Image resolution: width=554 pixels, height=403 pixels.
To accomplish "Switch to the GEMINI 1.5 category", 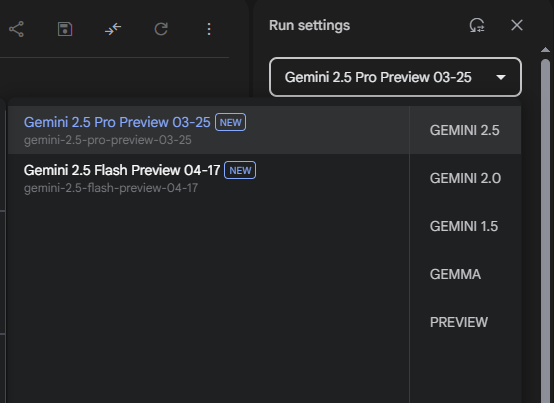I will pyautogui.click(x=465, y=226).
